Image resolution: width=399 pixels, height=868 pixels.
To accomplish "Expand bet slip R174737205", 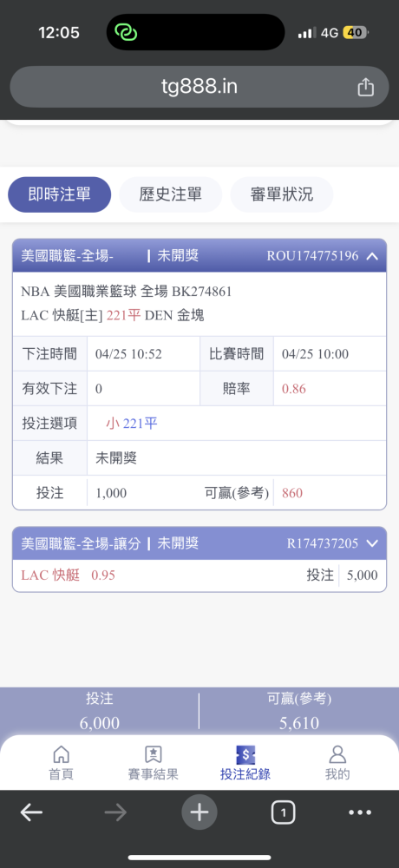I will 372,543.
